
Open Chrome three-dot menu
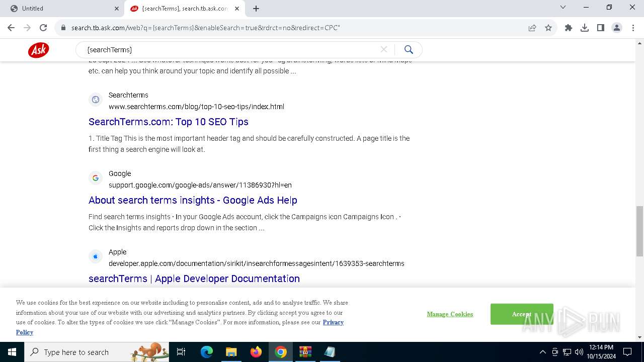[x=632, y=28]
